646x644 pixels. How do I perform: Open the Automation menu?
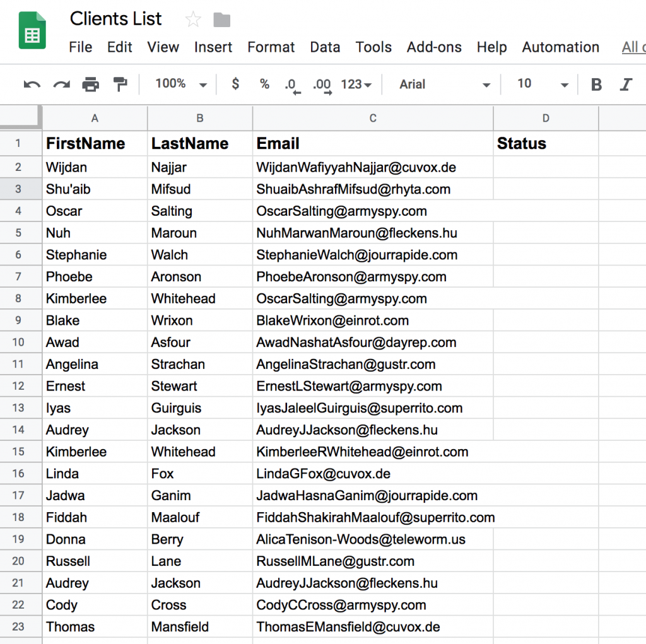[560, 47]
